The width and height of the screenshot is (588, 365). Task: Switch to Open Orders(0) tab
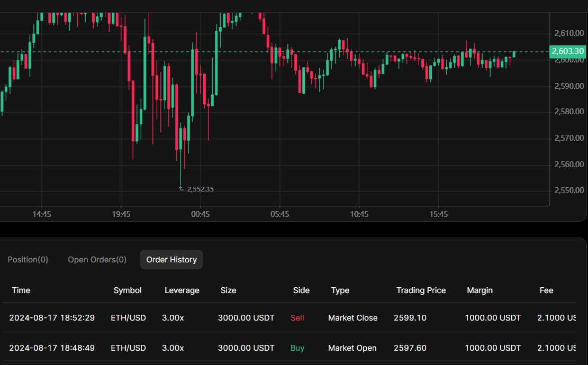point(97,259)
